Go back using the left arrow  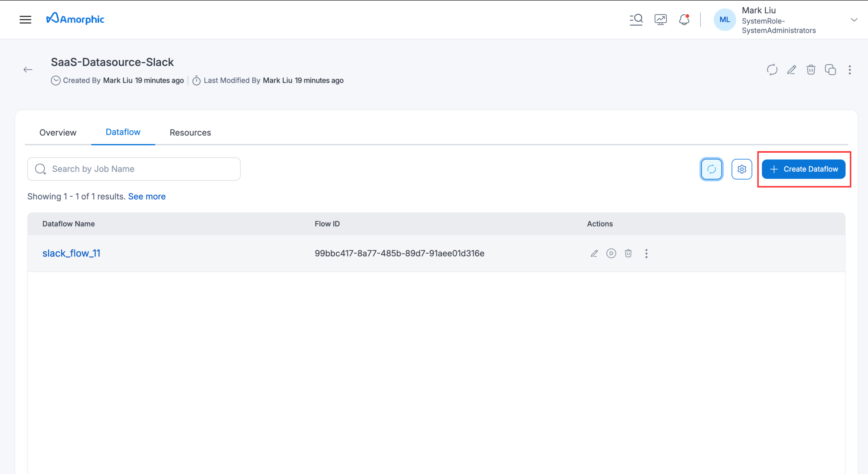tap(28, 70)
